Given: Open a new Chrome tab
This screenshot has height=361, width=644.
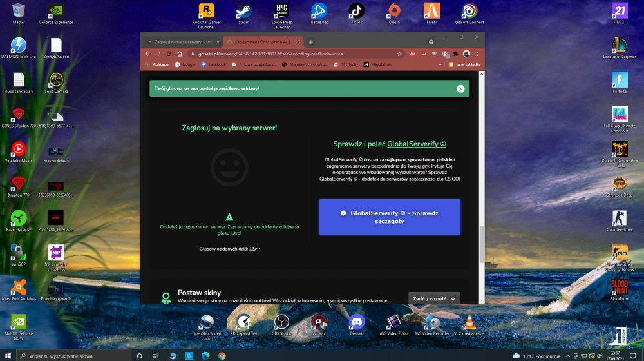Looking at the screenshot, I should click(310, 42).
